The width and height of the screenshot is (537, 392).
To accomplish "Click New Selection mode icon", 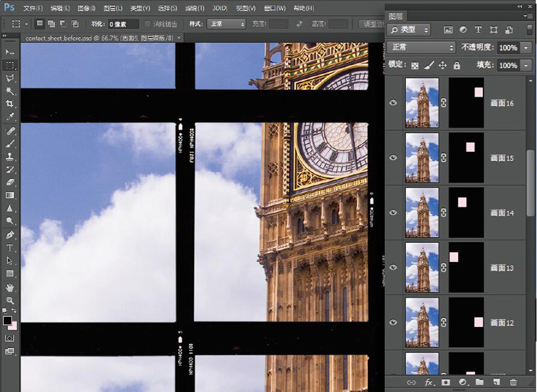I will (x=40, y=23).
